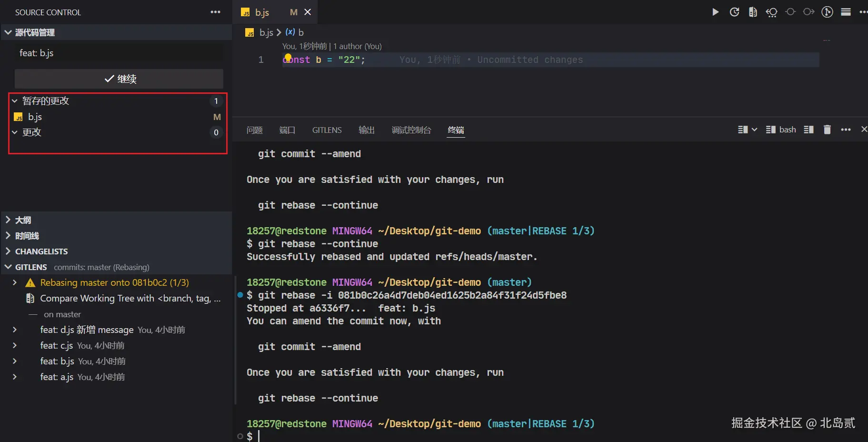Switch to the GITLENS panel tab
The height and width of the screenshot is (442, 868).
pyautogui.click(x=327, y=130)
